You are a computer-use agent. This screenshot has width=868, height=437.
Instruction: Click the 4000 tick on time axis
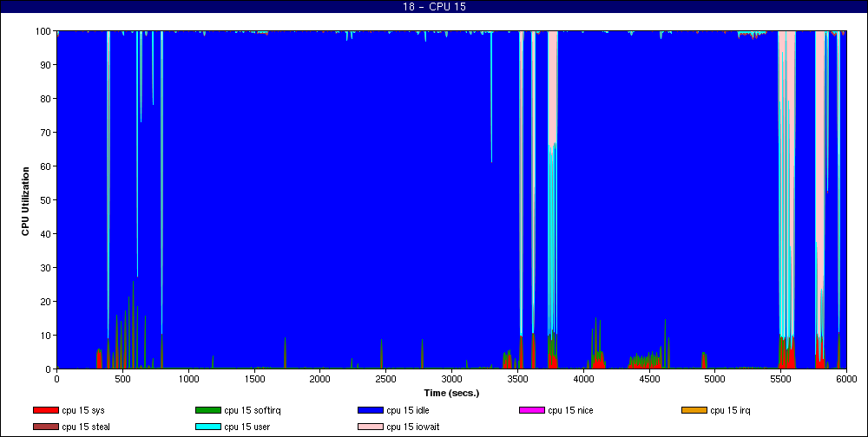point(583,379)
